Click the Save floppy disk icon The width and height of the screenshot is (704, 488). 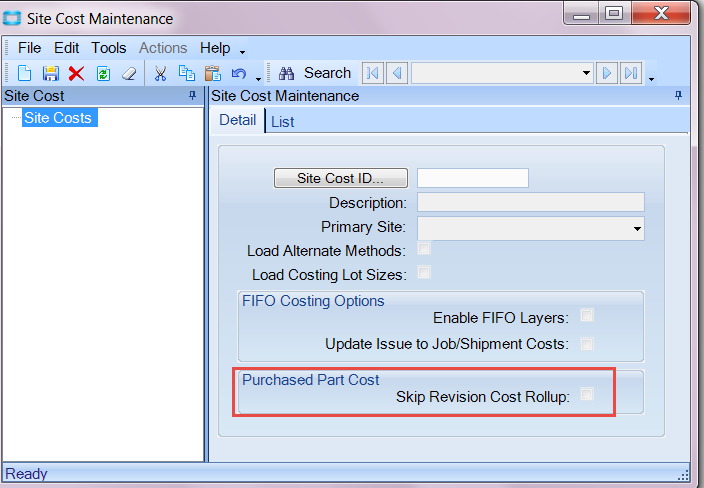(x=51, y=73)
